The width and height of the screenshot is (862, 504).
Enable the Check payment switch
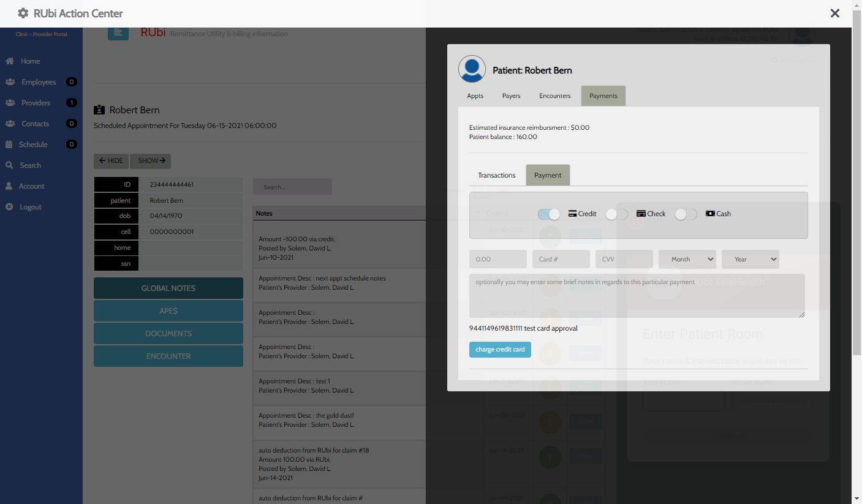coord(616,214)
